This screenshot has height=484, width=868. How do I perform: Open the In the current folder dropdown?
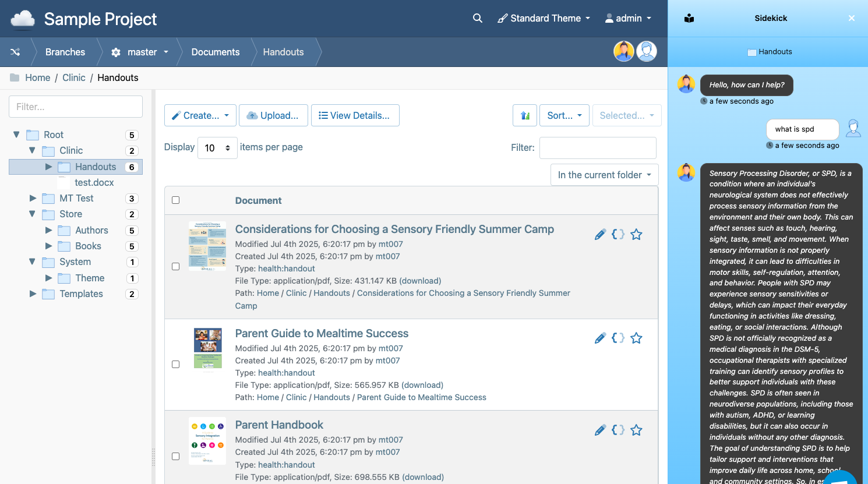(604, 175)
